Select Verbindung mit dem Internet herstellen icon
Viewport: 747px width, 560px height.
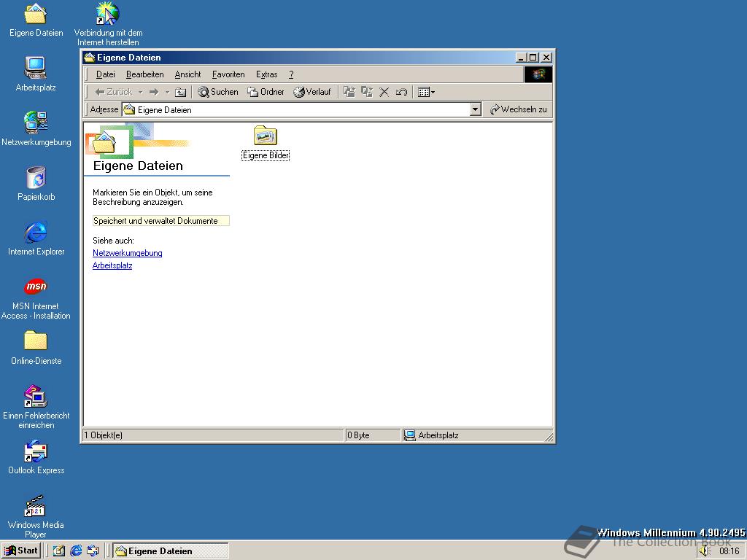pos(108,24)
